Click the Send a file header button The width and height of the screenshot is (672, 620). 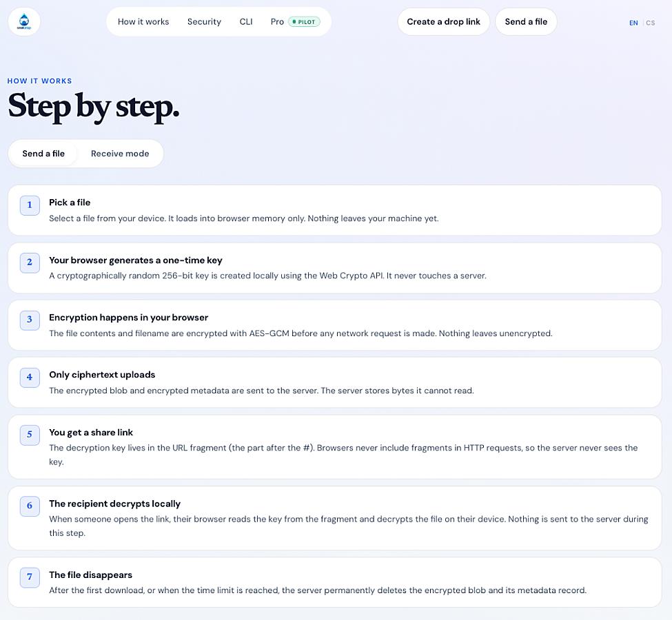click(x=526, y=22)
